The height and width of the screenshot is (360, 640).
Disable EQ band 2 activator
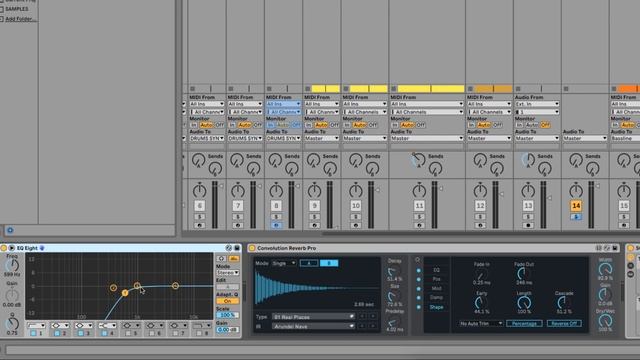pos(57,333)
